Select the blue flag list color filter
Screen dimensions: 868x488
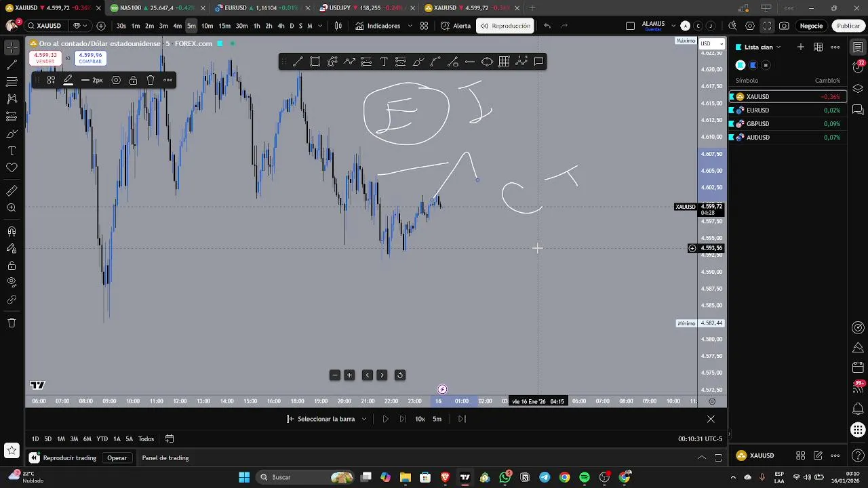click(753, 65)
